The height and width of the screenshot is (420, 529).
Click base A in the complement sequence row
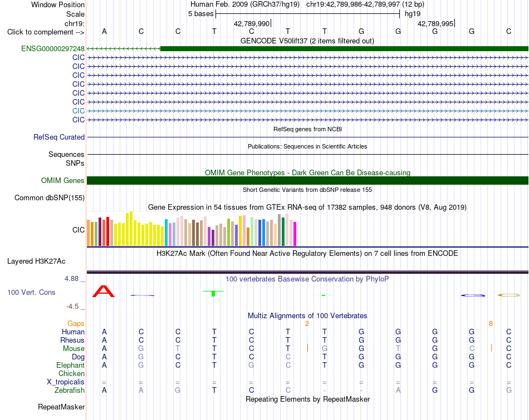coord(104,31)
